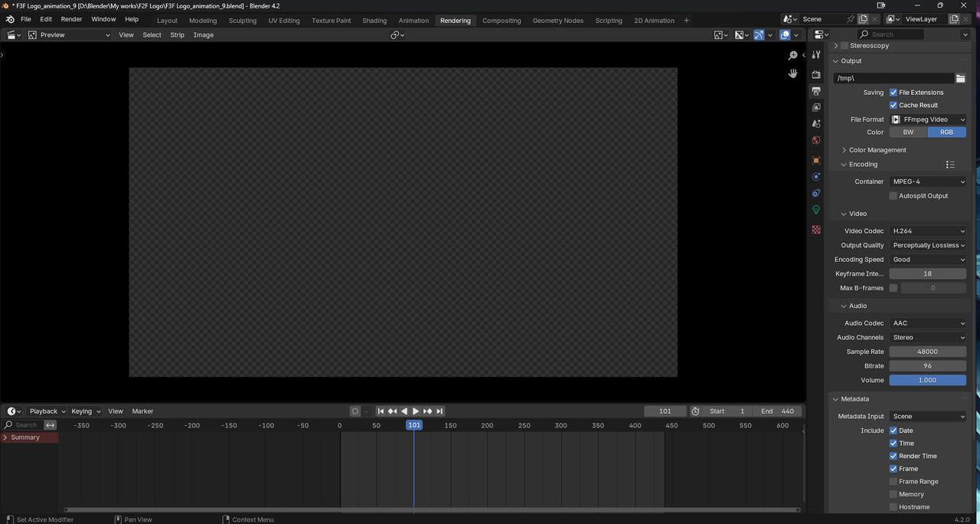
Task: Select the BW color button
Action: 908,133
